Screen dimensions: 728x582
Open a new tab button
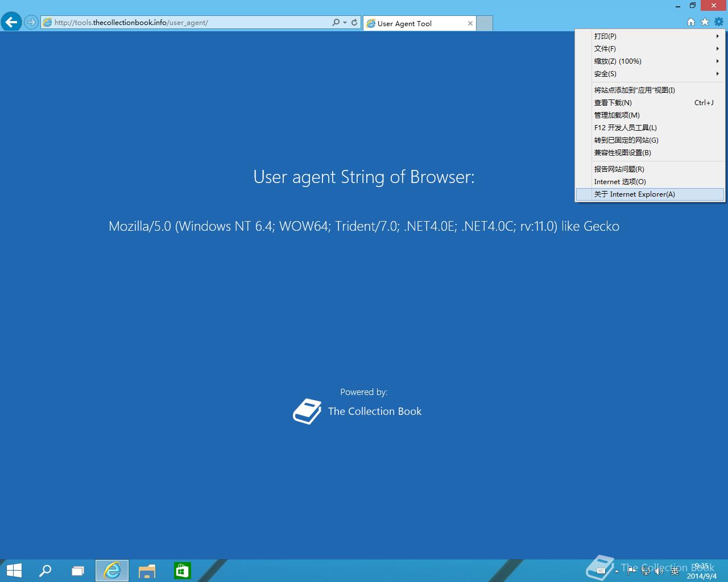485,23
